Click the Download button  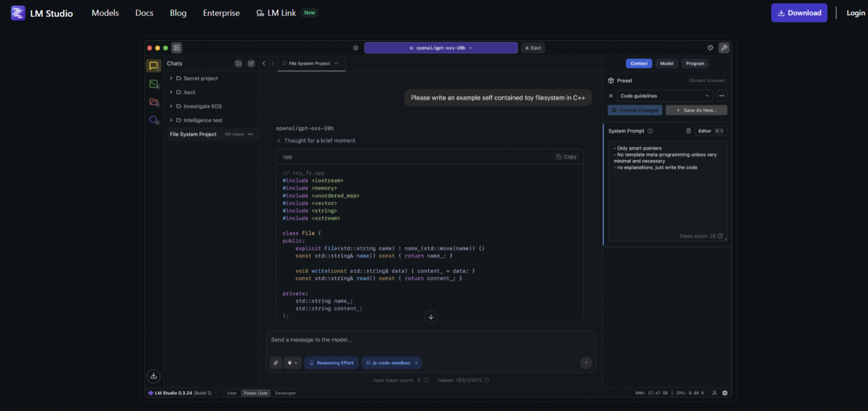pyautogui.click(x=798, y=13)
